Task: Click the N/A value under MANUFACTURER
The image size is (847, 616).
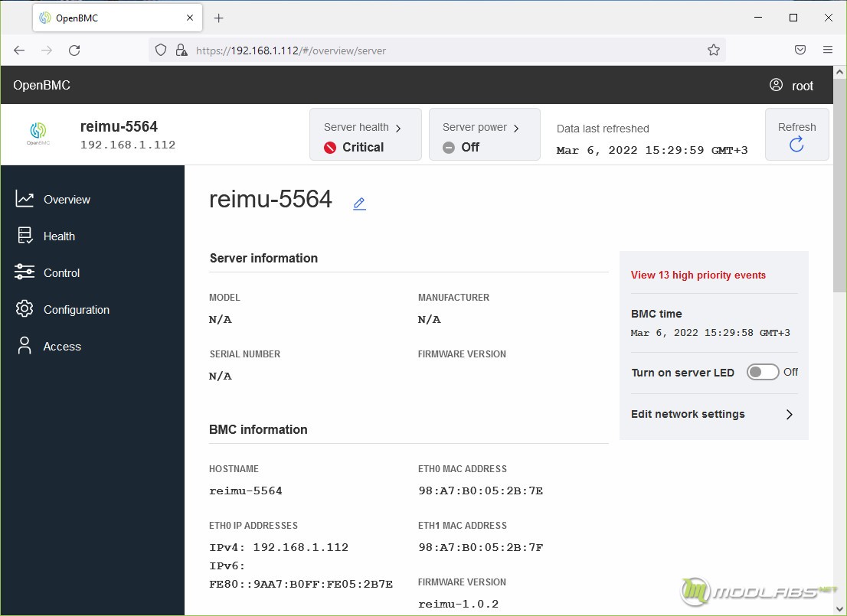Action: [x=430, y=320]
